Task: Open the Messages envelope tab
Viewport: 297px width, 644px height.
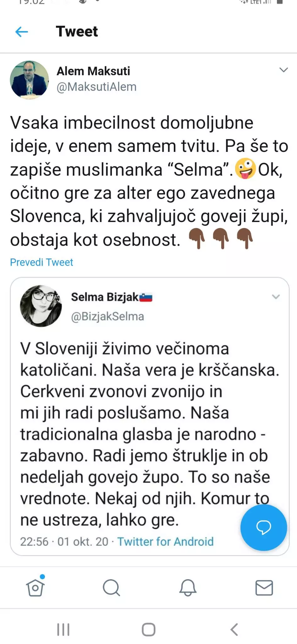Action: click(x=264, y=587)
